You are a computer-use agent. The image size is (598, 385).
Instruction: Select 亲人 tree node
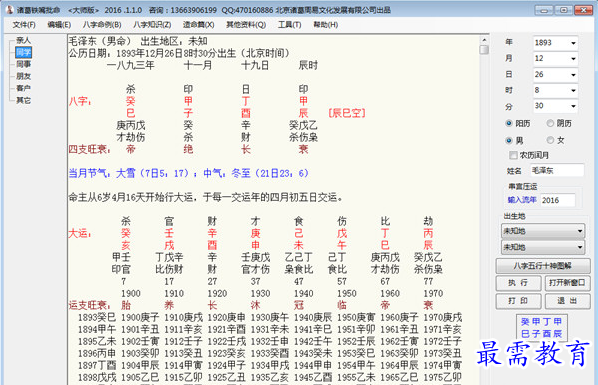coord(23,40)
